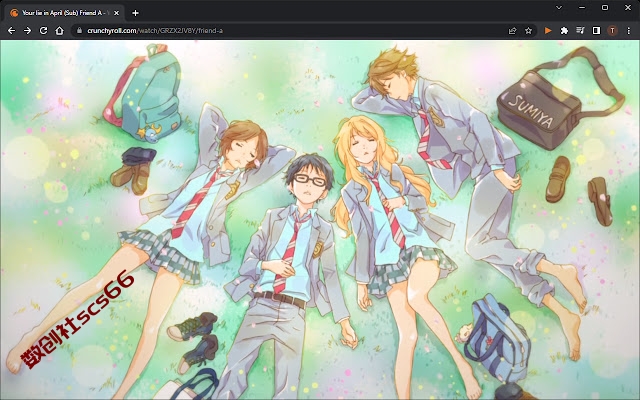The width and height of the screenshot is (640, 400).
Task: Open a new browser tab
Action: click(136, 13)
